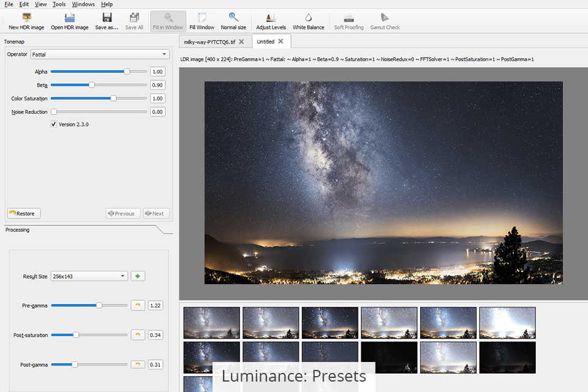Close the milky-way-PYTCTQ6.tif tab
The image size is (588, 392).
[x=241, y=42]
